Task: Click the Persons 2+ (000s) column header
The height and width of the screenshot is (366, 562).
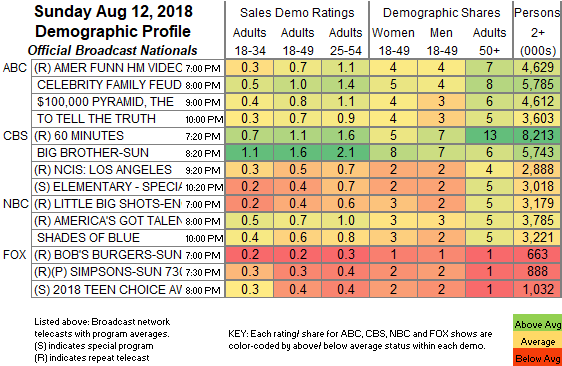Action: pos(538,32)
